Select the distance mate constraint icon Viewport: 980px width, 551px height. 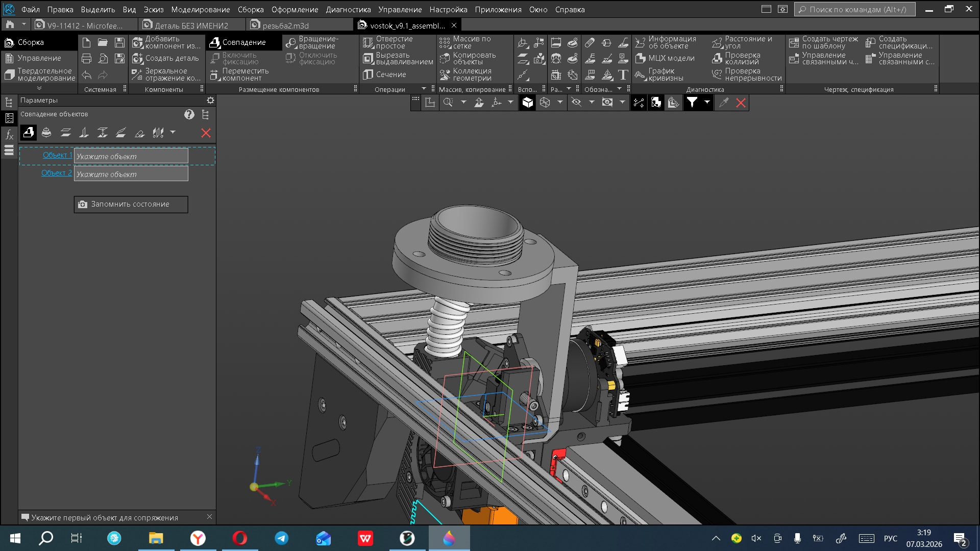coord(103,133)
